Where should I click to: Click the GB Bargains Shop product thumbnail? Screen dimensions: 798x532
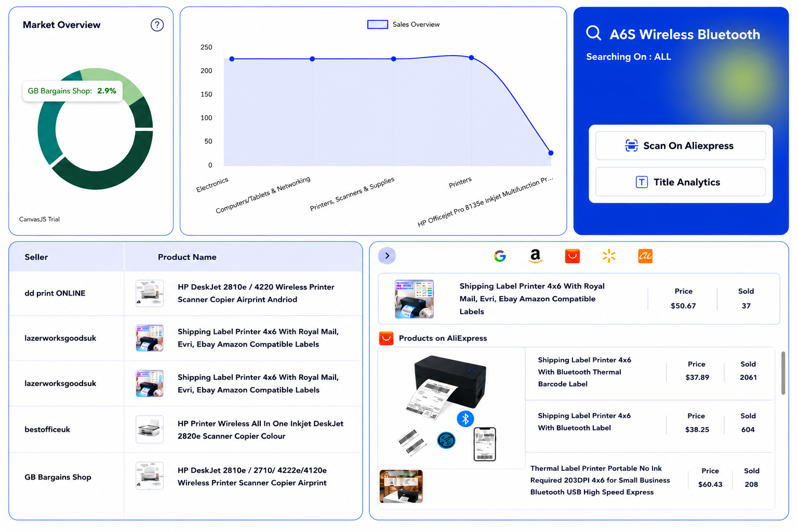tap(150, 476)
